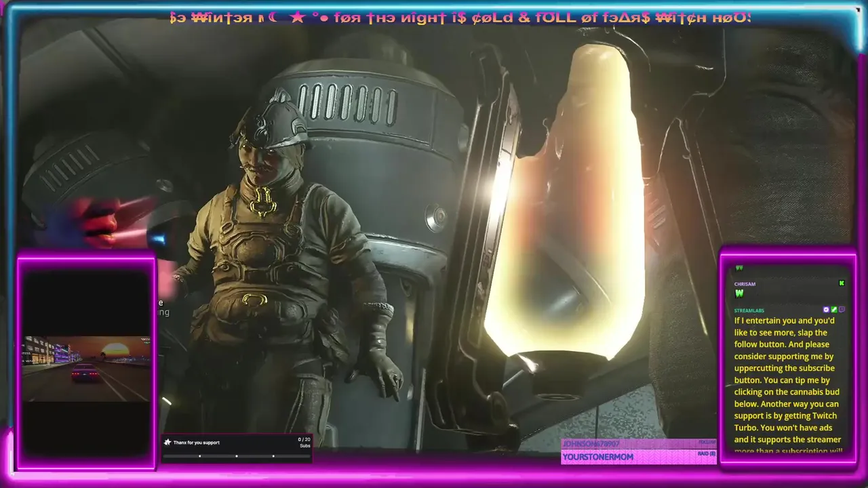The image size is (868, 488).
Task: Click the Twitch badge next to STREAMLABS
Action: pyautogui.click(x=842, y=310)
